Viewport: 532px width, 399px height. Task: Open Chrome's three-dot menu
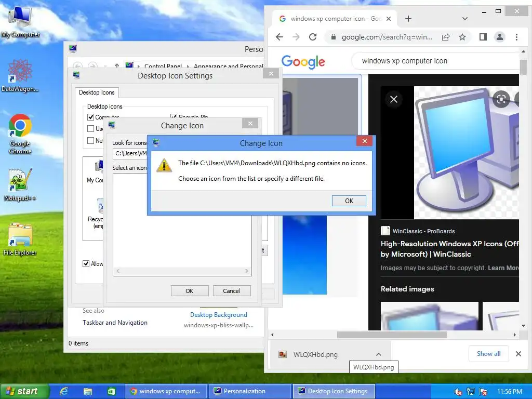(x=516, y=37)
